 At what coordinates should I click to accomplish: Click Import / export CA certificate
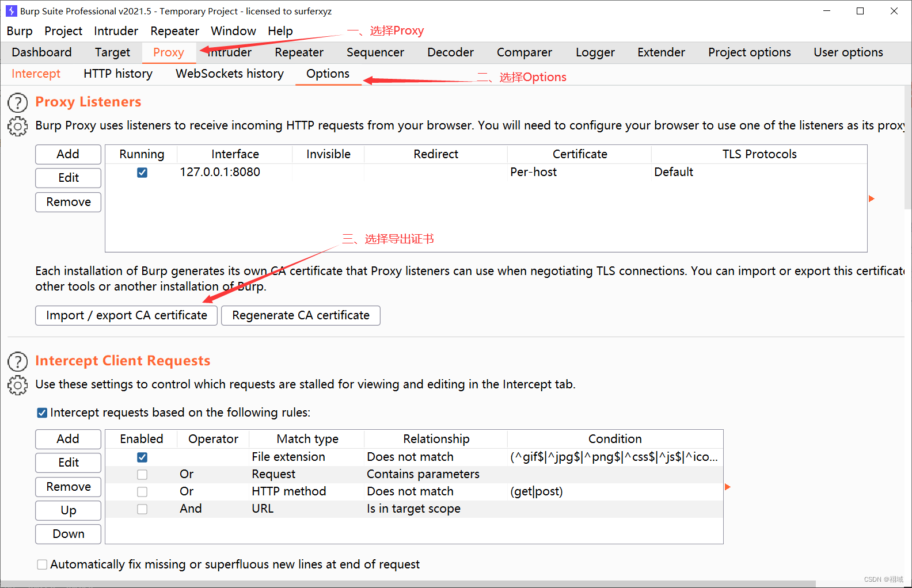126,315
